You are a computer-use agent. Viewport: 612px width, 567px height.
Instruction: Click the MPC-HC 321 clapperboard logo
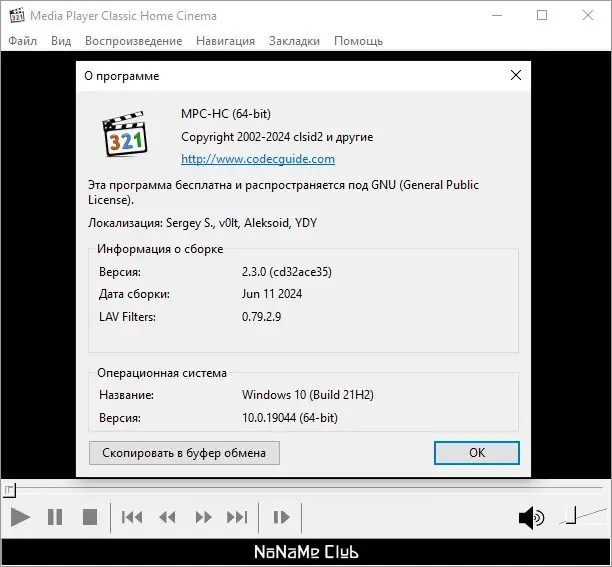click(125, 134)
